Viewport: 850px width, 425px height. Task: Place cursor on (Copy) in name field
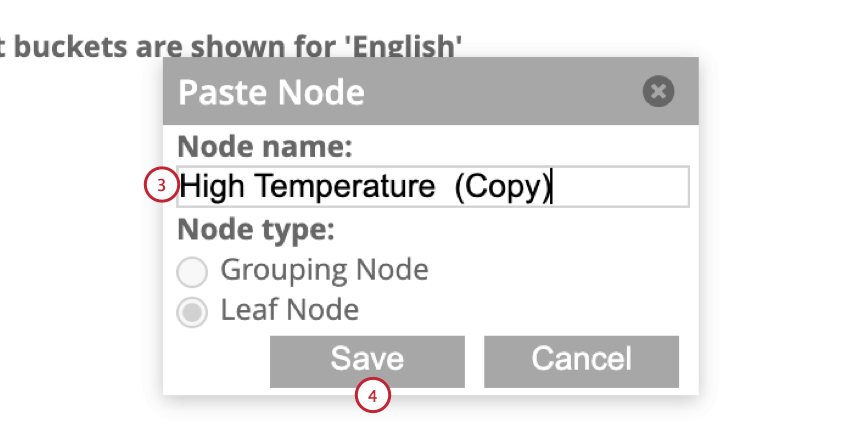click(x=501, y=186)
